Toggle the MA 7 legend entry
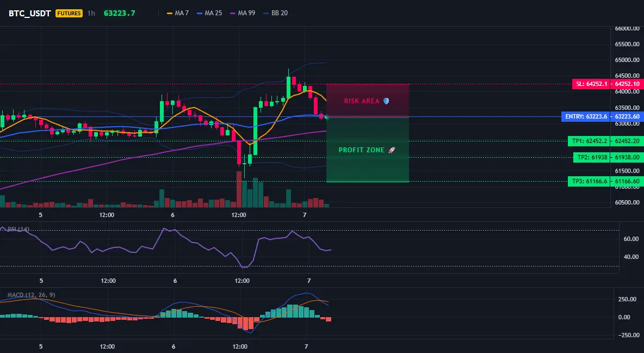The width and height of the screenshot is (644, 353). [x=178, y=13]
